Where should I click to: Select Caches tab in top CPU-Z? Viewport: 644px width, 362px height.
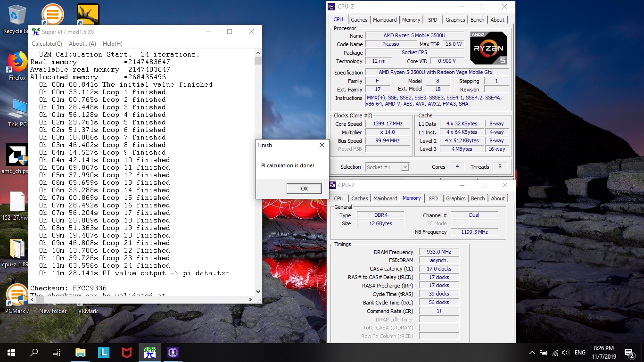[x=359, y=20]
